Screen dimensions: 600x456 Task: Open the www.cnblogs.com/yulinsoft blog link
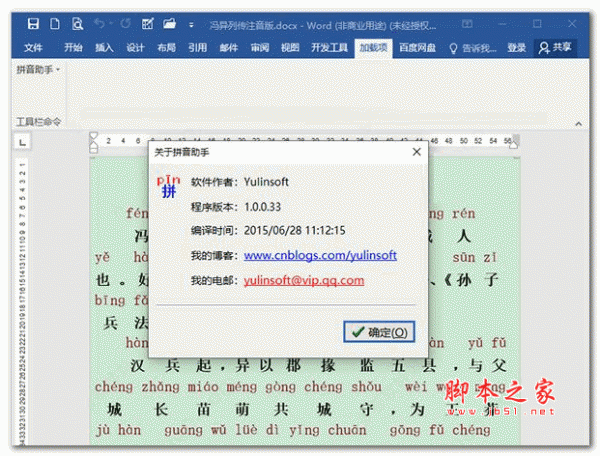point(320,255)
